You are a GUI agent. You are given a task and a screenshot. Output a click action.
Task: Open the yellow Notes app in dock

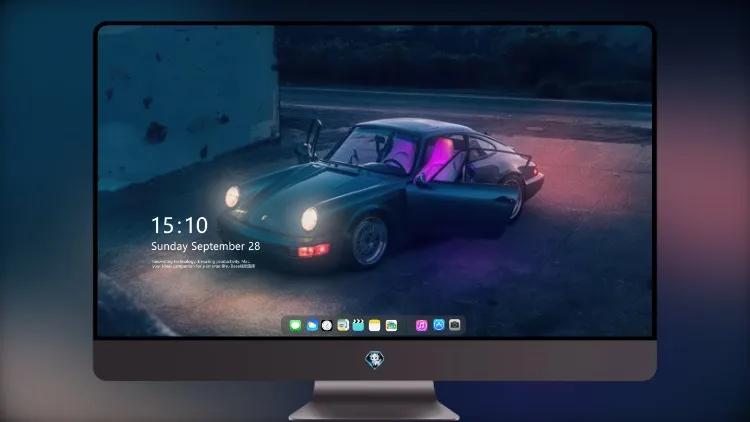375,325
